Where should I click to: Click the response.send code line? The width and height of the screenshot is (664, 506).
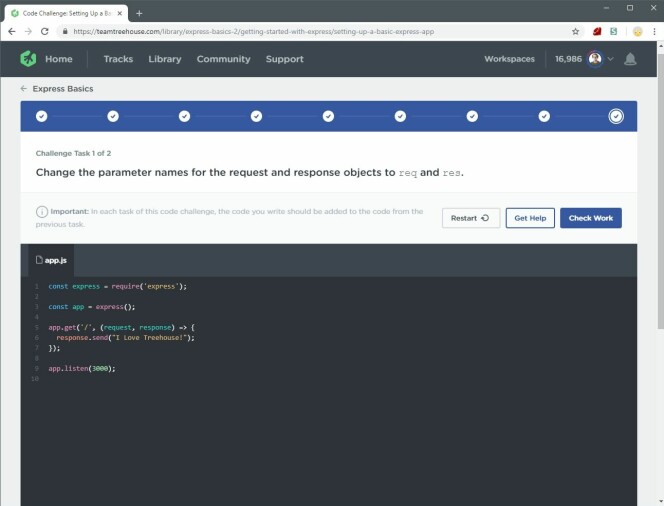pyautogui.click(x=125, y=337)
